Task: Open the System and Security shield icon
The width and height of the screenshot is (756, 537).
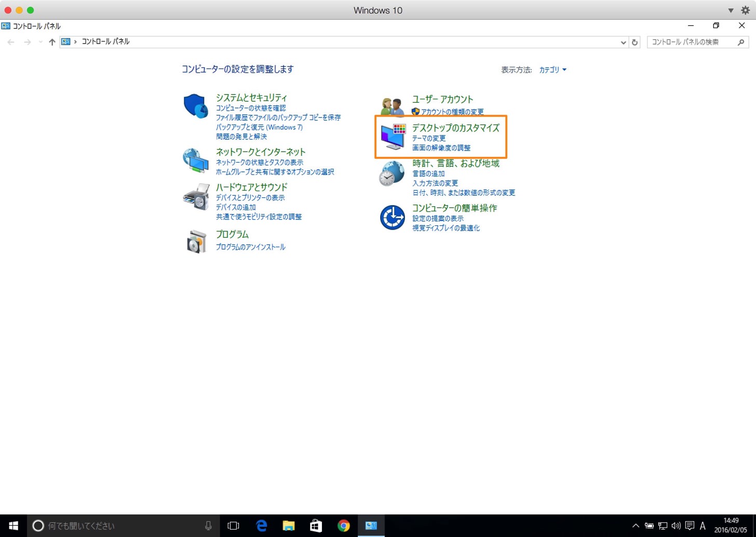Action: pos(196,106)
